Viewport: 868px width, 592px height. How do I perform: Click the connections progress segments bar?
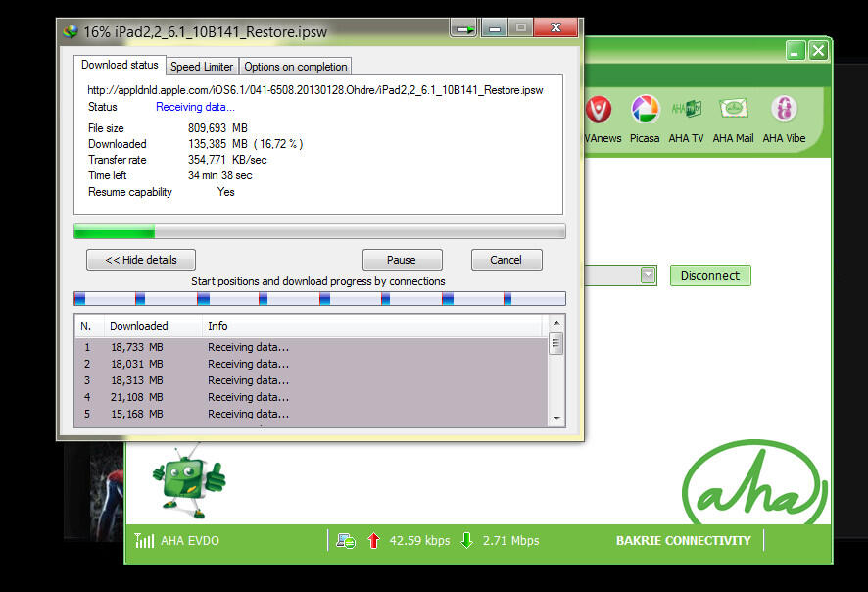(319, 299)
